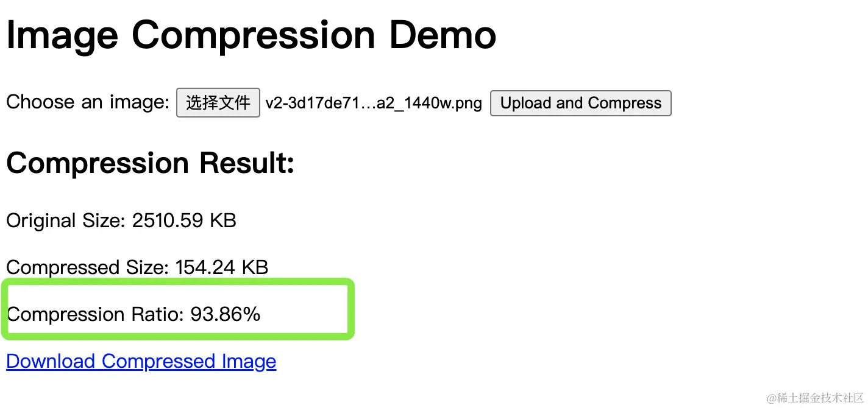This screenshot has height=408, width=868.
Task: Click the word Demo in the title
Action: [443, 35]
